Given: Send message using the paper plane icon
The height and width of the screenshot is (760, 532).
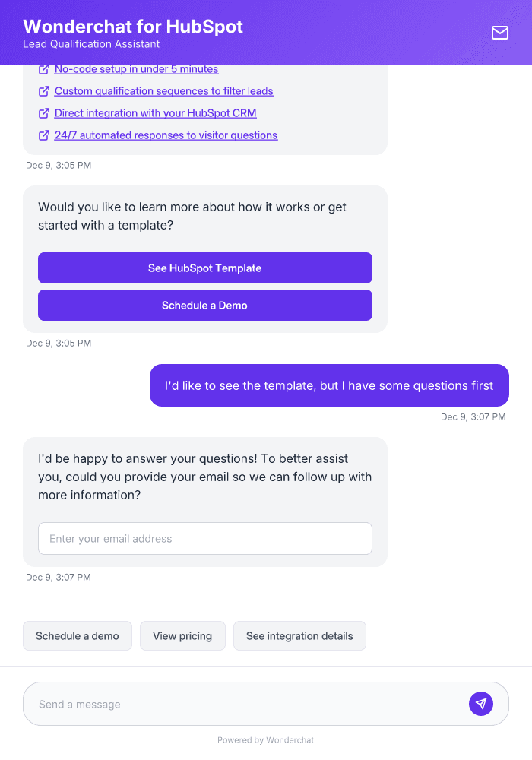Looking at the screenshot, I should (481, 703).
